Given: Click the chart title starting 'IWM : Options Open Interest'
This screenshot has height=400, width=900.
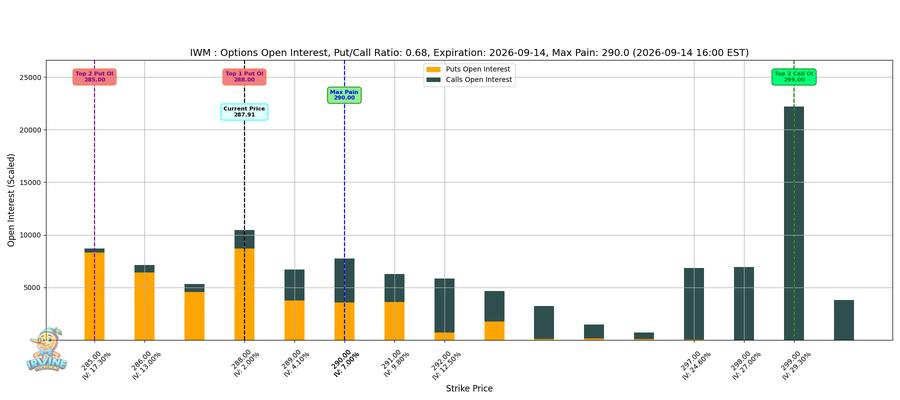Looking at the screenshot, I should tap(469, 53).
